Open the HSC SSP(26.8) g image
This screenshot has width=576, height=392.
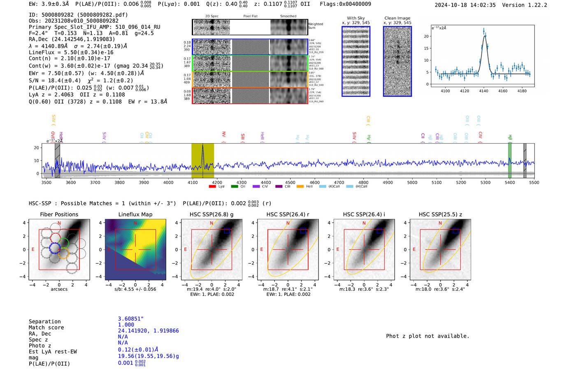coord(211,250)
